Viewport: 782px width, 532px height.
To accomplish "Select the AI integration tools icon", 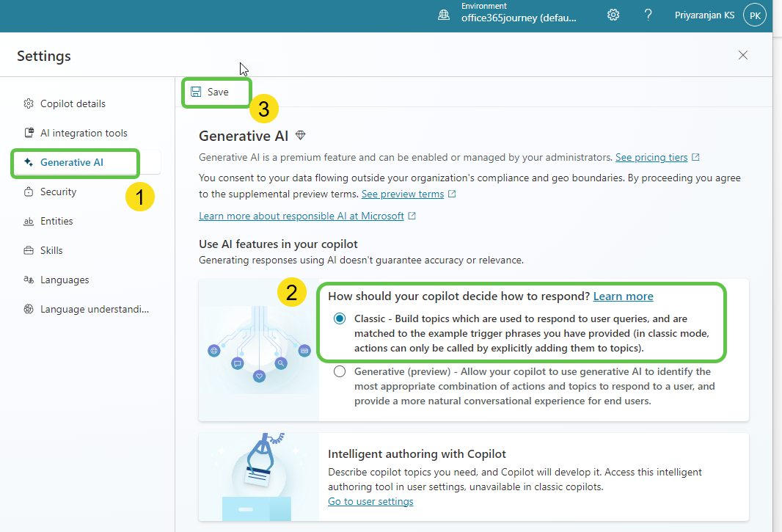I will (28, 132).
